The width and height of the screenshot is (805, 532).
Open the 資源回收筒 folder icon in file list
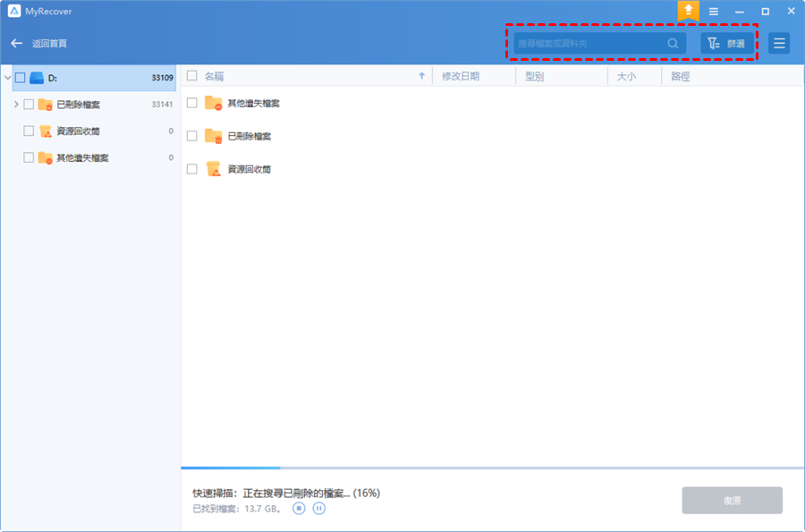pos(213,169)
